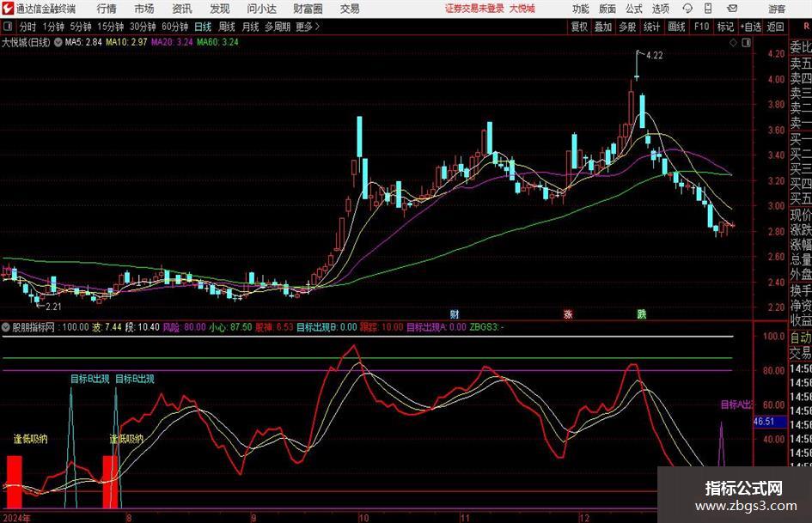This screenshot has width=812, height=523.
Task: Click the round dropdown icon beside 大悦城(日线)
Action: pos(58,42)
